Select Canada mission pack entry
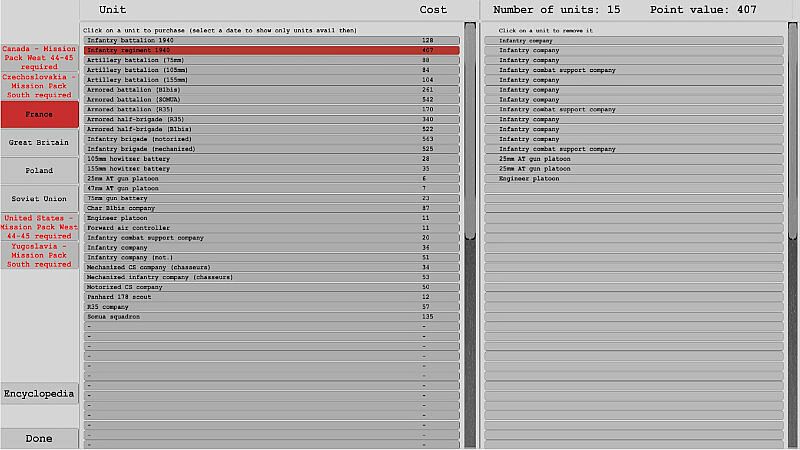This screenshot has height=450, width=800. point(39,58)
